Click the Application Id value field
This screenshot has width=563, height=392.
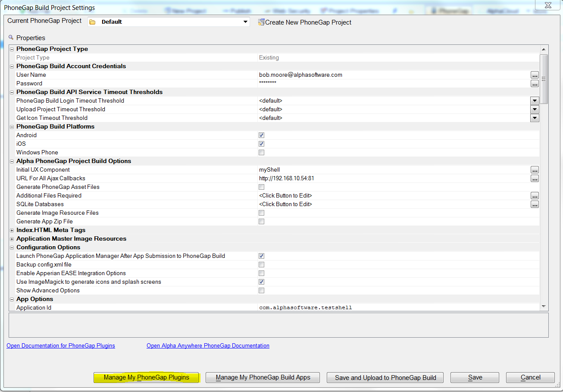(398, 308)
